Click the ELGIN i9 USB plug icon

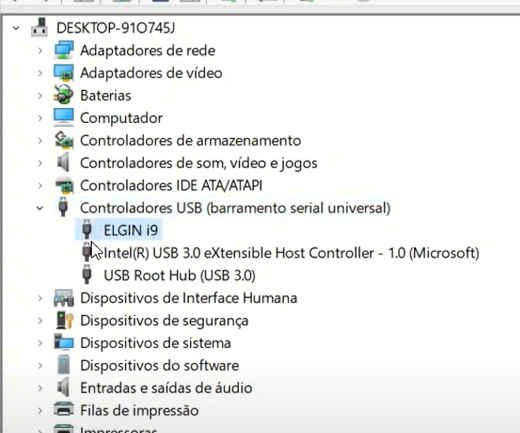pyautogui.click(x=87, y=230)
